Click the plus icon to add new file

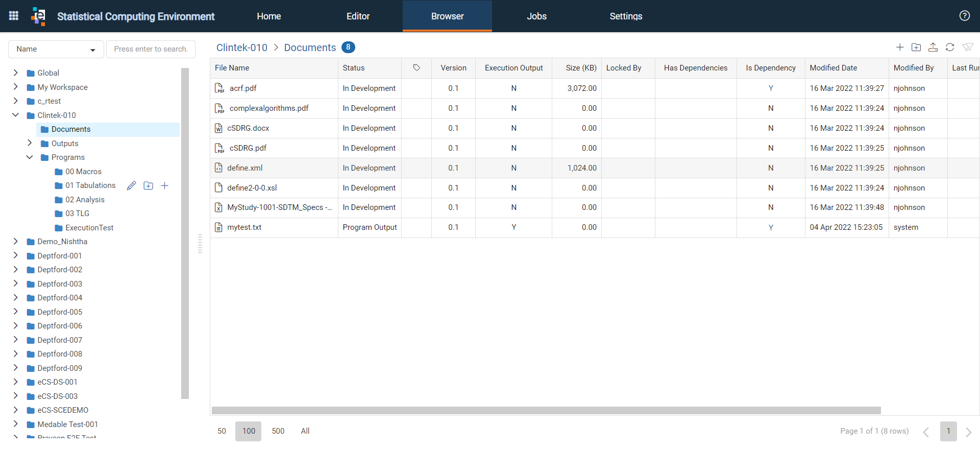(900, 48)
